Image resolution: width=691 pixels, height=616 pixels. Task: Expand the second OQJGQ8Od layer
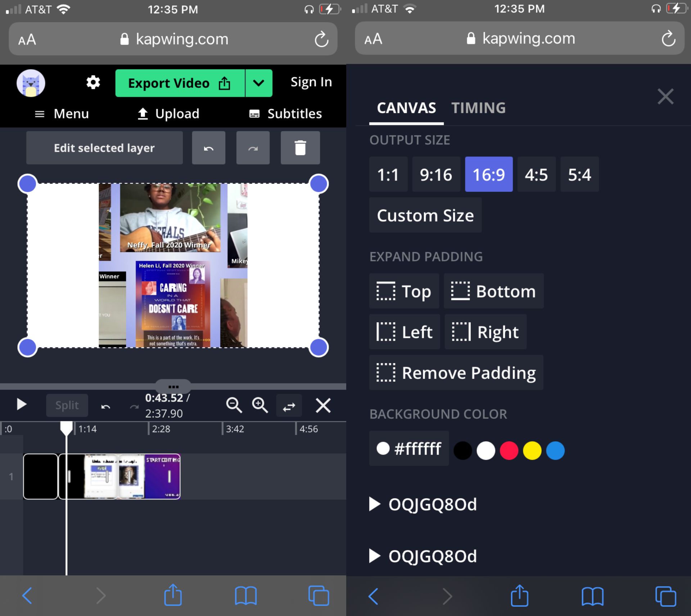coord(374,556)
